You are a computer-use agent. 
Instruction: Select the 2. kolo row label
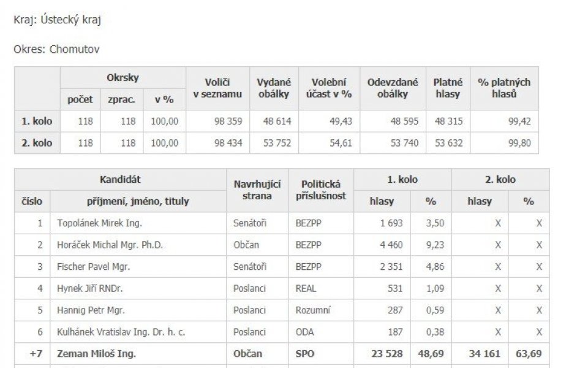(x=37, y=143)
